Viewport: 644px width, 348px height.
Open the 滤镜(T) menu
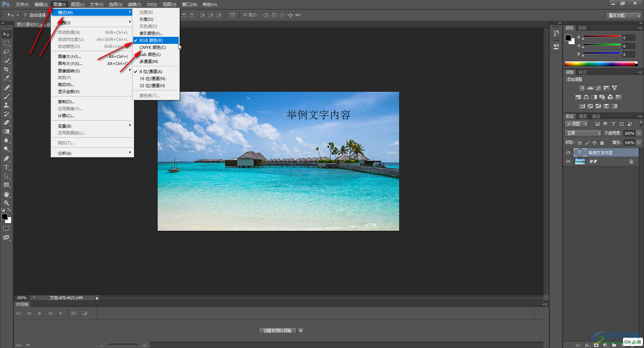(134, 4)
